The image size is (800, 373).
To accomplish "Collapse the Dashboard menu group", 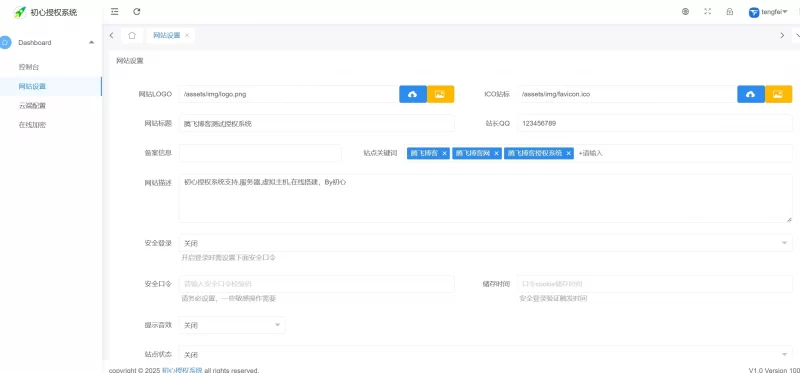I will coord(91,42).
